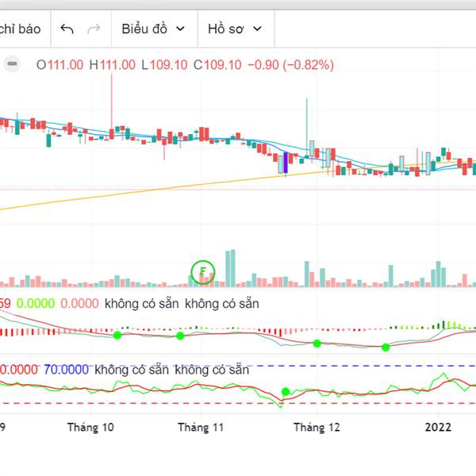The height and width of the screenshot is (476, 476).
Task: Click the Tháng 12 time axis label
Action: pyautogui.click(x=317, y=428)
